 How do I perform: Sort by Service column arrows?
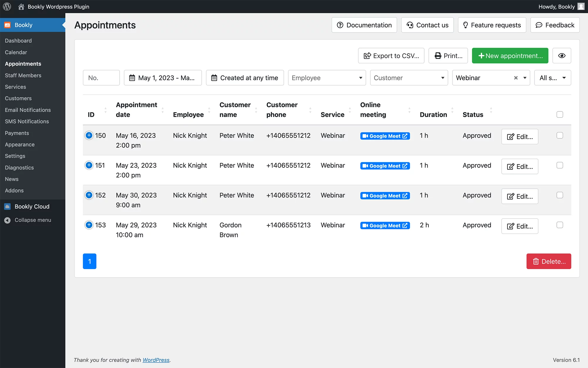tap(350, 110)
